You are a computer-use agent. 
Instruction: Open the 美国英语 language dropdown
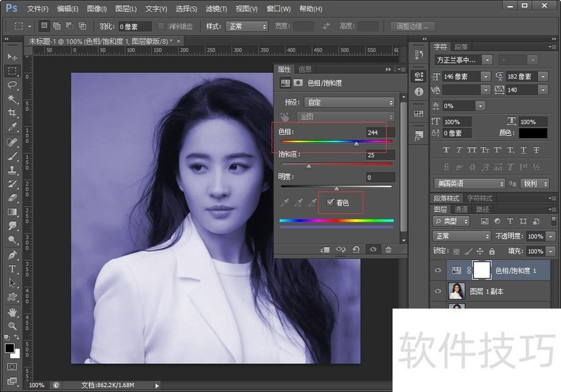tap(469, 184)
